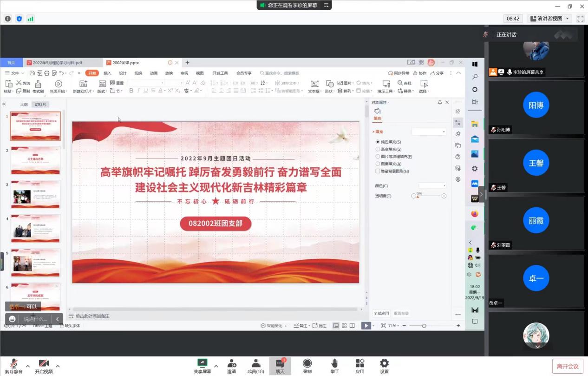Image resolution: width=588 pixels, height=376 pixels.
Task: Check the 隐藏背景图形 checkbox
Action: (378, 171)
